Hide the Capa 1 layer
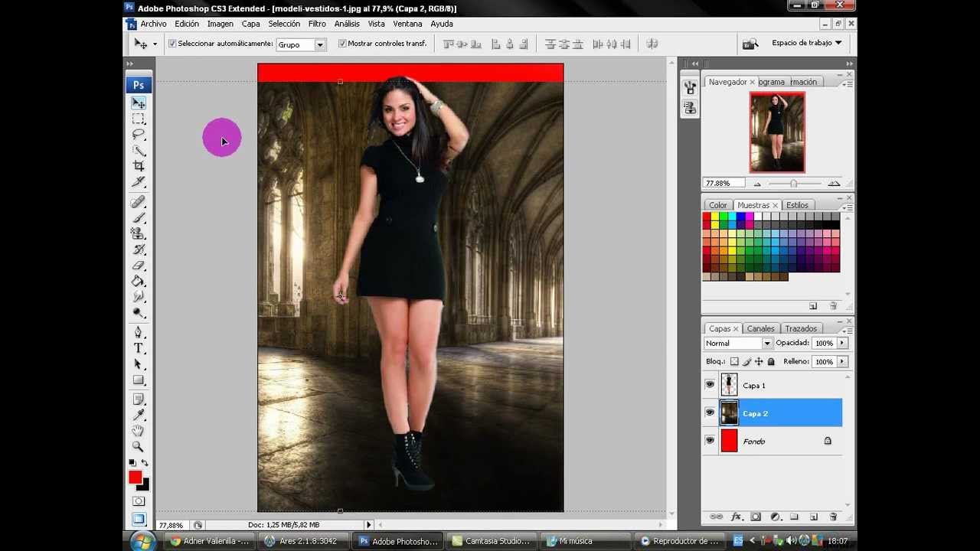The image size is (980, 551). [x=710, y=385]
